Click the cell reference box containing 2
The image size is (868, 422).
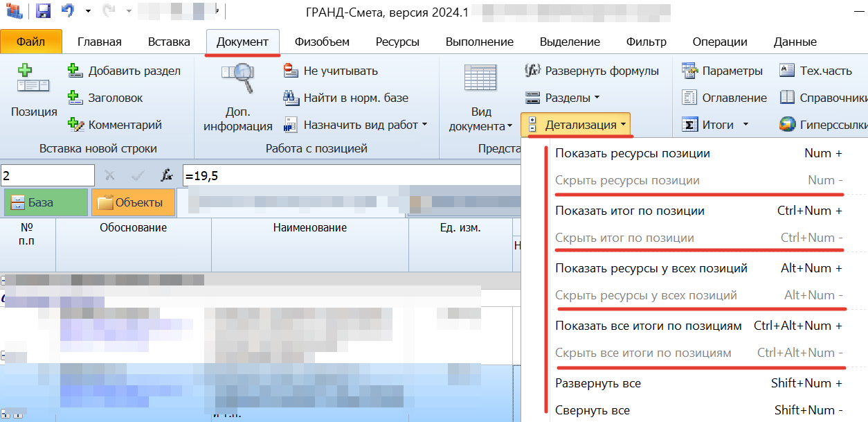click(x=48, y=176)
